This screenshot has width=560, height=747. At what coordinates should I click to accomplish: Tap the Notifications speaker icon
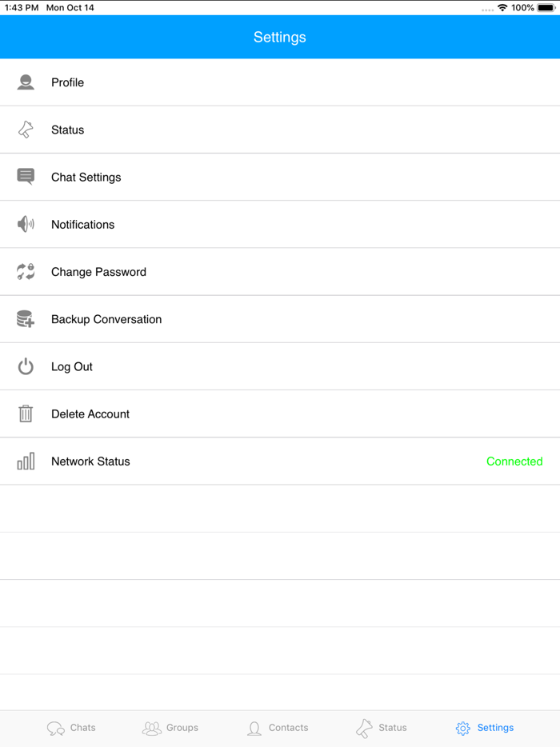pos(26,225)
